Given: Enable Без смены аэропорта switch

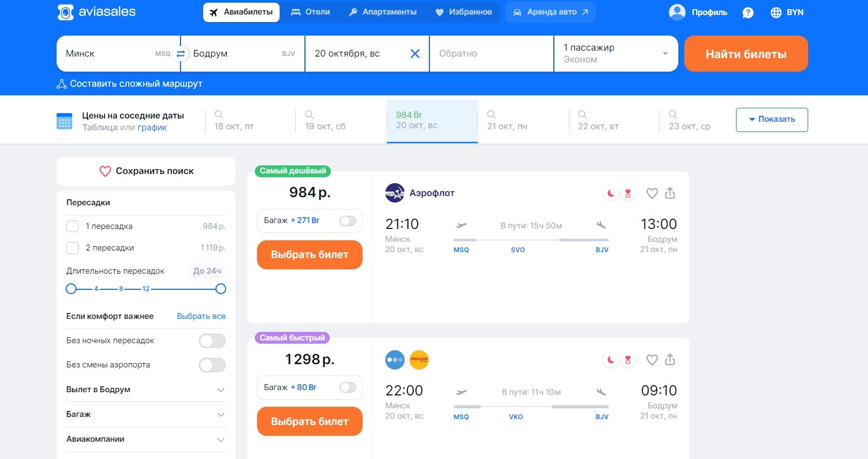Looking at the screenshot, I should coord(212,365).
